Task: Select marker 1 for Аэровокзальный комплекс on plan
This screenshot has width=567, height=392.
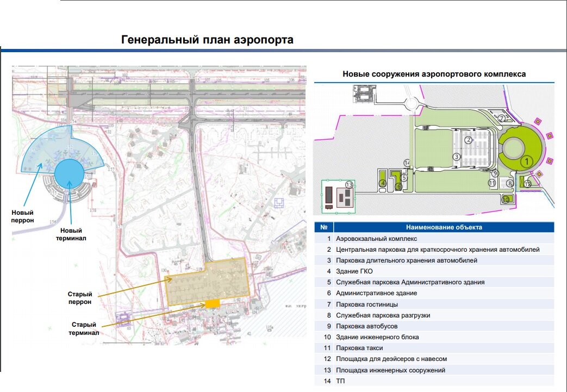Action: point(527,161)
